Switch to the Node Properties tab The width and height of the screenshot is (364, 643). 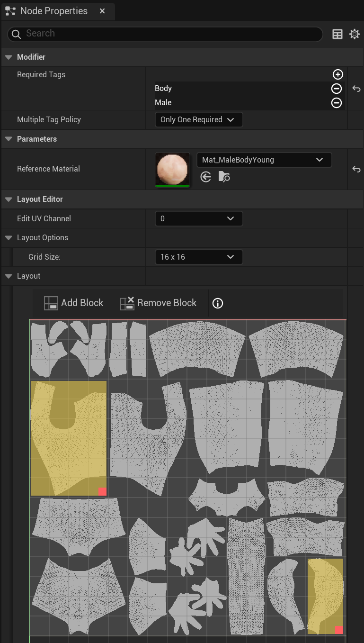coord(57,10)
